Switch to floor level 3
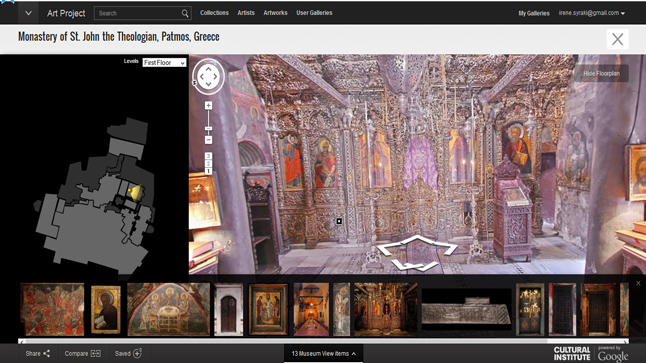Image resolution: width=646 pixels, height=363 pixels. click(x=208, y=156)
